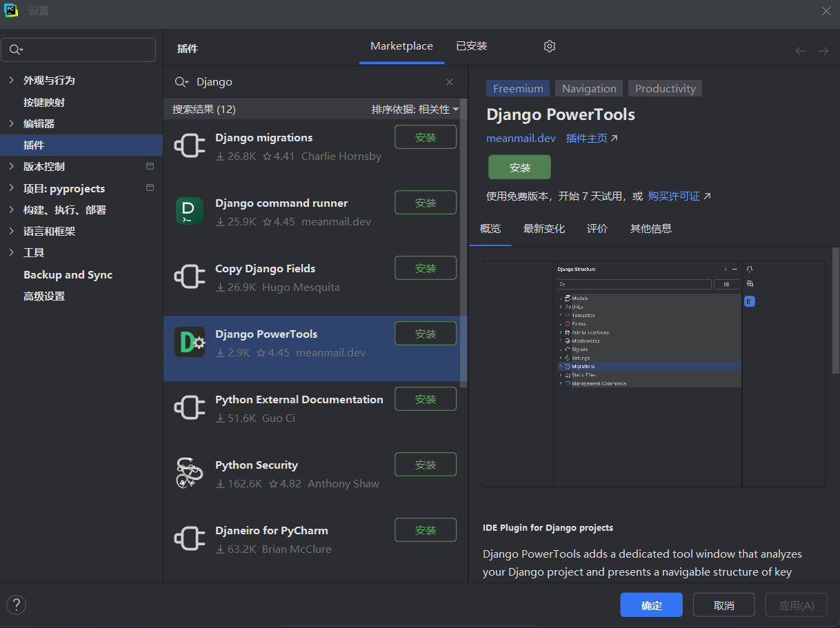Expand the 语言和框架 node
This screenshot has width=840, height=628.
pos(11,231)
